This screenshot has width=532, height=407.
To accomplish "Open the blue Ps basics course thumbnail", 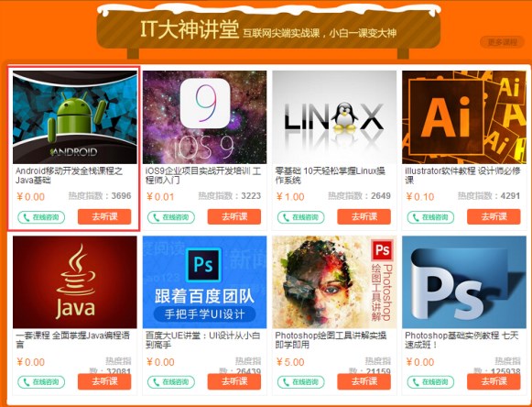I will pyautogui.click(x=464, y=282).
